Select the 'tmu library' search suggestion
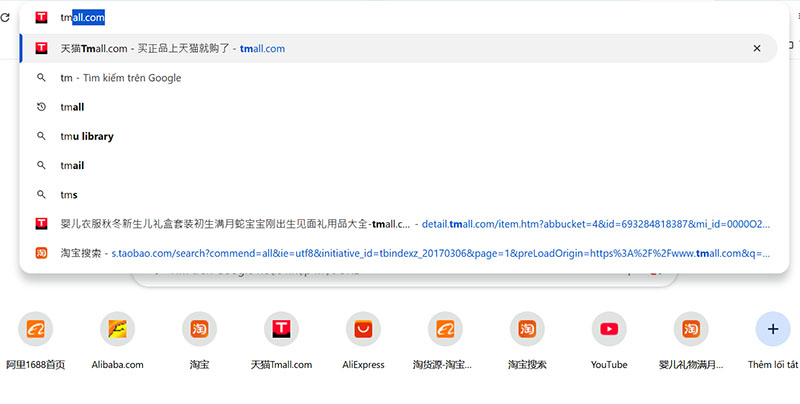Image resolution: width=800 pixels, height=404 pixels. pyautogui.click(x=87, y=136)
